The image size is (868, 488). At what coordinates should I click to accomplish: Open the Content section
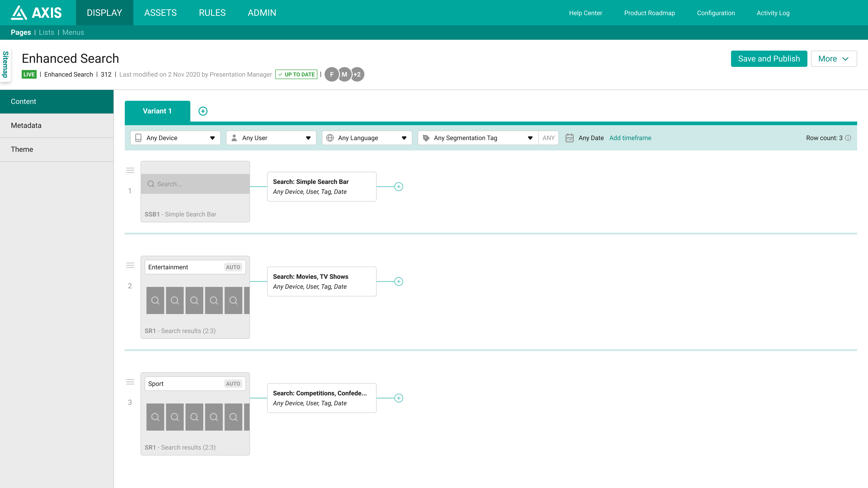click(x=57, y=101)
